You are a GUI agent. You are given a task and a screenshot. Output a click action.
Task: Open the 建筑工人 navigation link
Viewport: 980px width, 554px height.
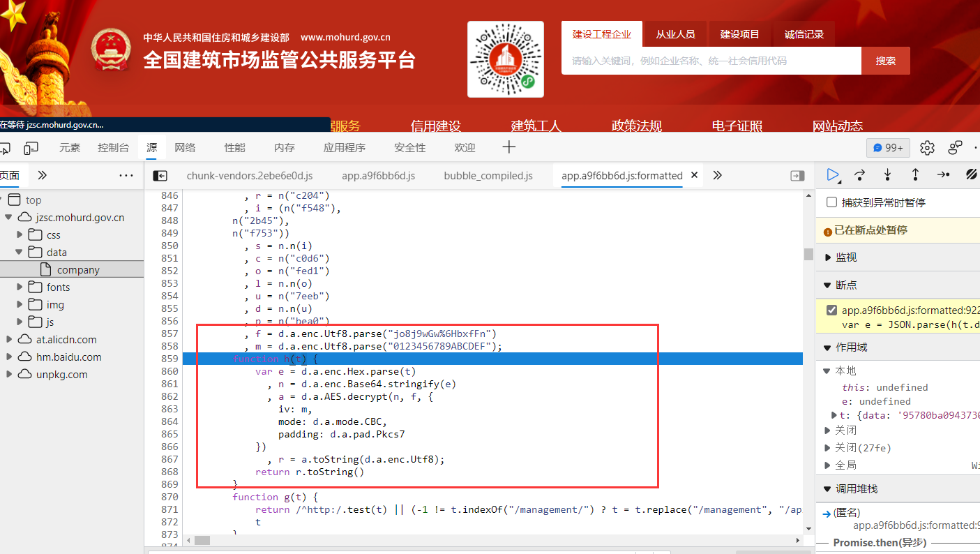536,126
